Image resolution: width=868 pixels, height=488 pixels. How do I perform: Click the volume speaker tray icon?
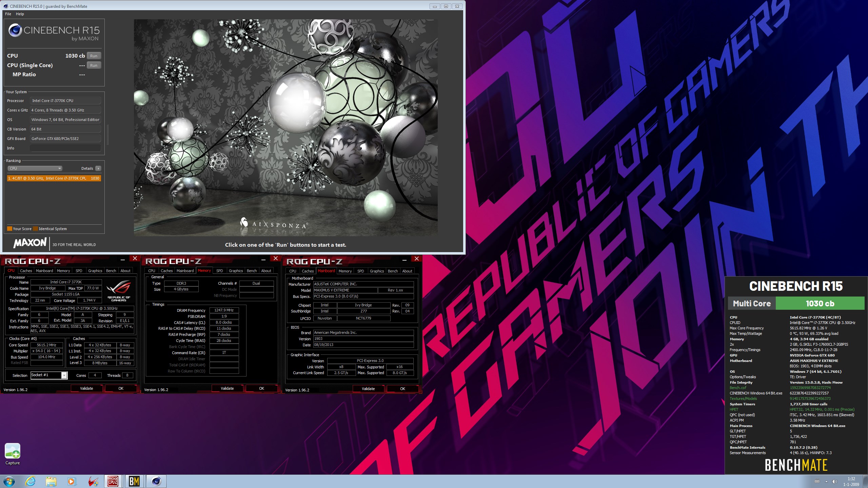(834, 482)
